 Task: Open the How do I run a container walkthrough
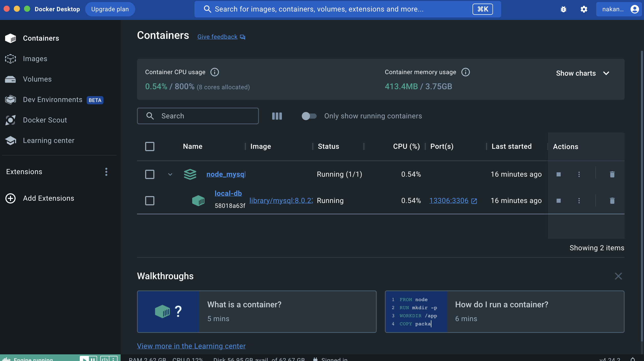505,312
